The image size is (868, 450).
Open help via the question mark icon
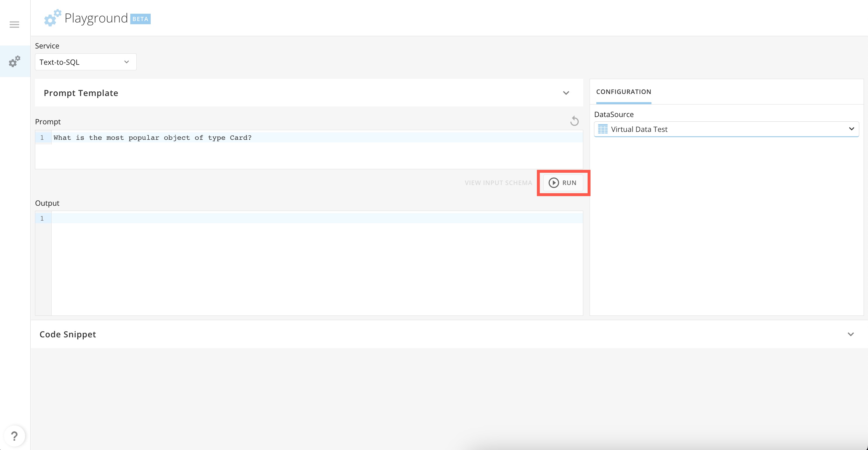click(14, 435)
